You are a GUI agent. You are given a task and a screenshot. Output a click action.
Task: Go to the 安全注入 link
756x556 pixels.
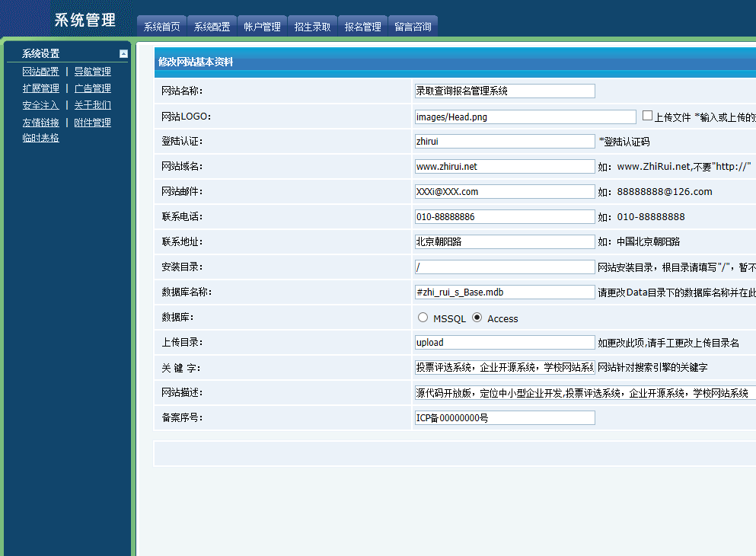click(x=40, y=105)
